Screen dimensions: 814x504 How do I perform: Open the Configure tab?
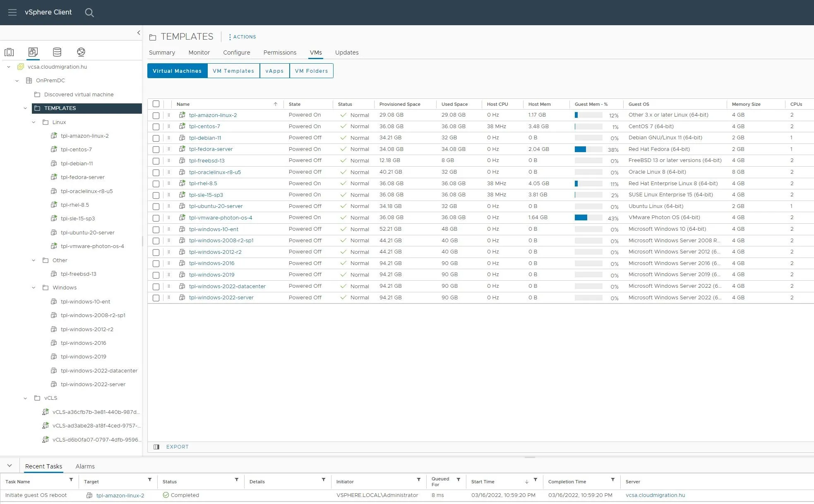coord(237,53)
